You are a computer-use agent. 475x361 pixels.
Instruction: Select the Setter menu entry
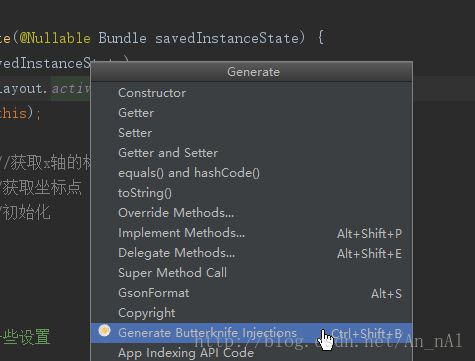point(252,133)
